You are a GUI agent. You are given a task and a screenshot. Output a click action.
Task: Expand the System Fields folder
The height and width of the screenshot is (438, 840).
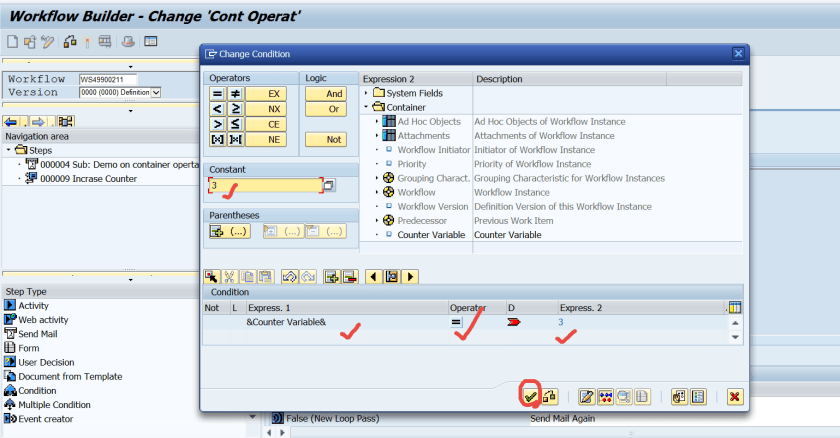coord(366,93)
